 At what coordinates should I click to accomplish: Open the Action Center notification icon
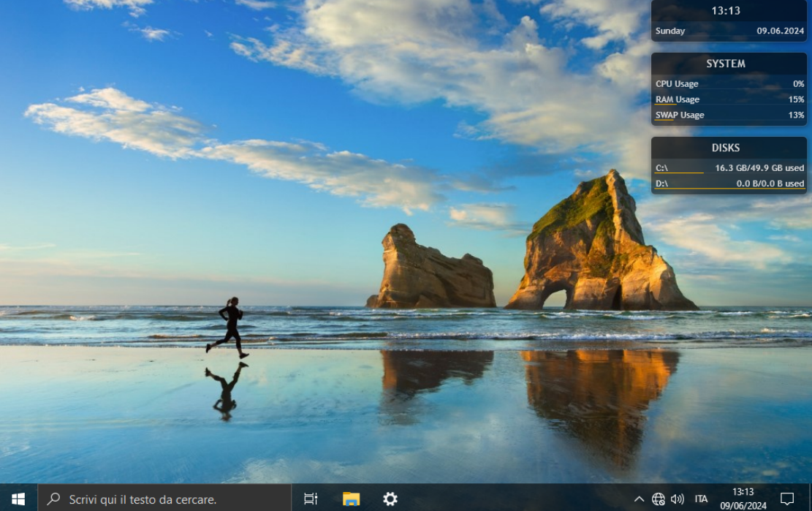pos(787,499)
